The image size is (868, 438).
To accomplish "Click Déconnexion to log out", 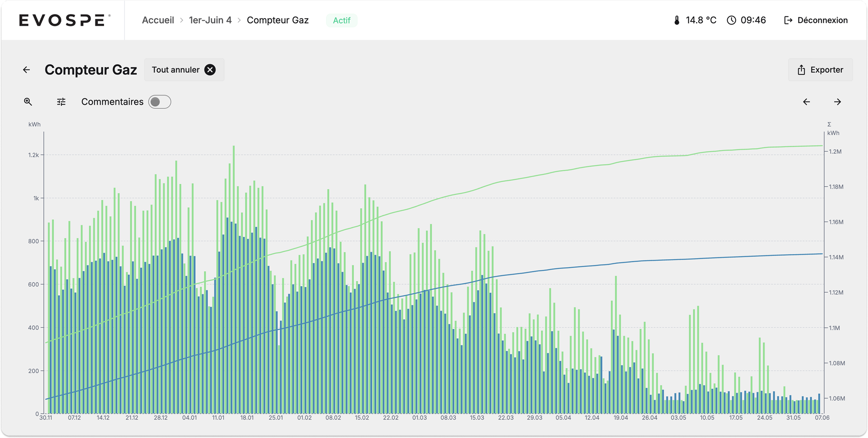I will pos(822,20).
